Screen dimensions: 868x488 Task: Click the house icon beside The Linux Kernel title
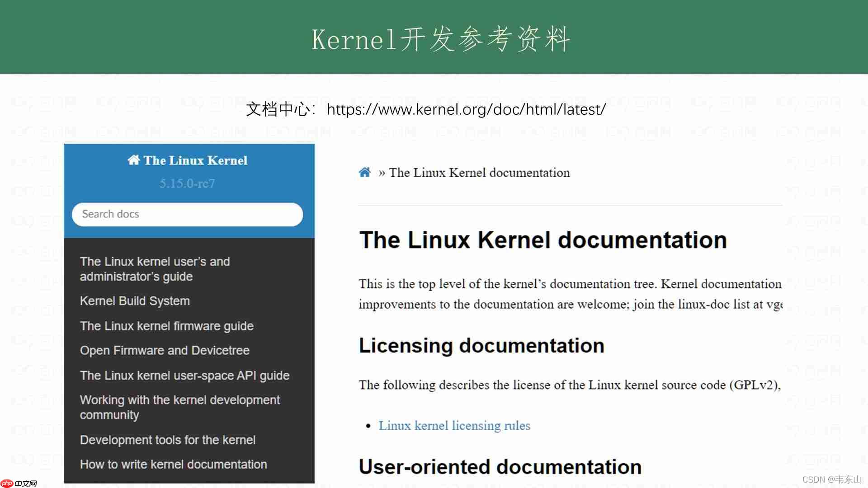pyautogui.click(x=133, y=160)
